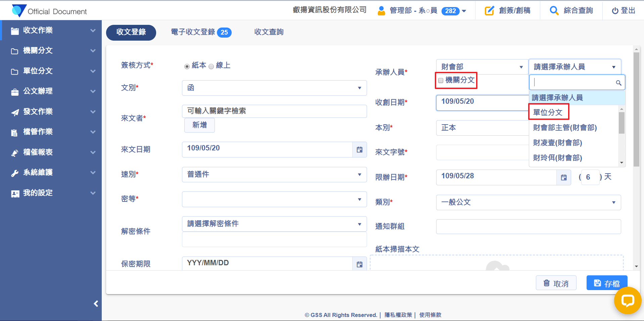Click the search magnifier in 承辦人員 dropdown
Image resolution: width=644 pixels, height=321 pixels.
tap(618, 83)
